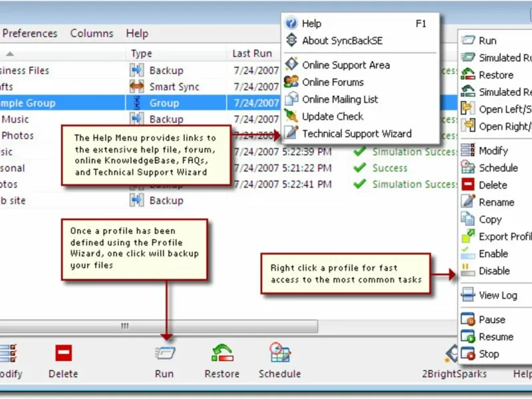
Task: Click the horizontal scrollbar thumb
Action: point(159,326)
